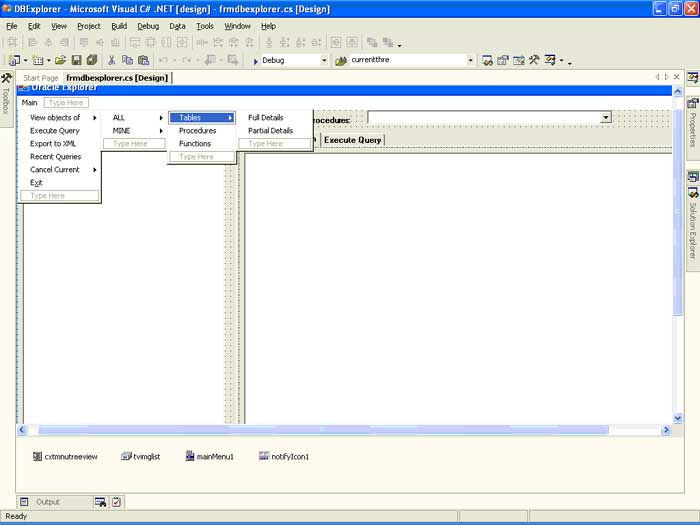This screenshot has width=700, height=525.
Task: Open the Add New Item dropdown arrow
Action: pyautogui.click(x=49, y=60)
